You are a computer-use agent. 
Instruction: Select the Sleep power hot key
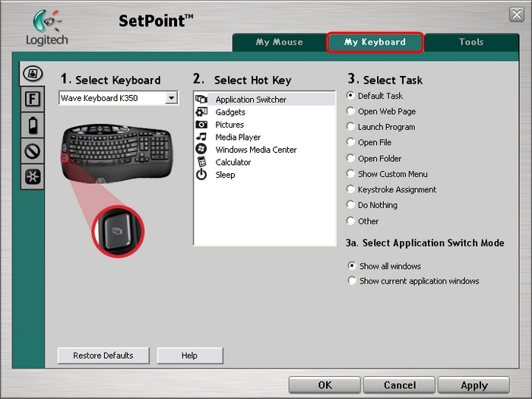(x=225, y=175)
